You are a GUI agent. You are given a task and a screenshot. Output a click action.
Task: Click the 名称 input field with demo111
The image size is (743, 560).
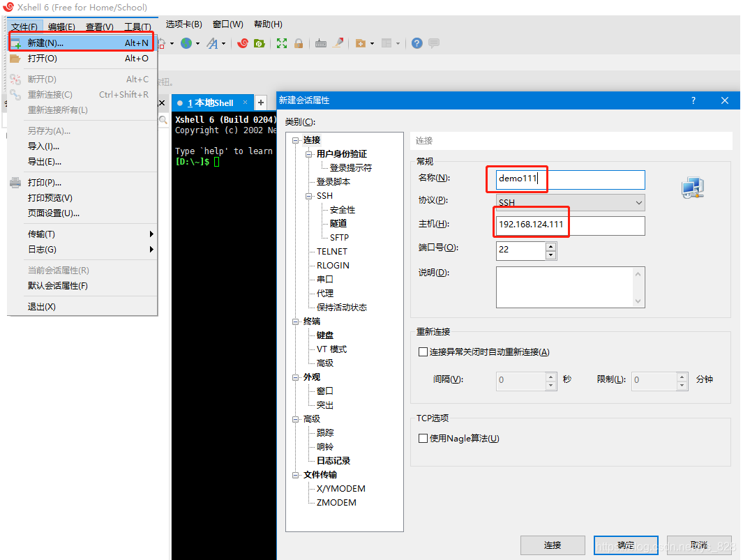(571, 179)
